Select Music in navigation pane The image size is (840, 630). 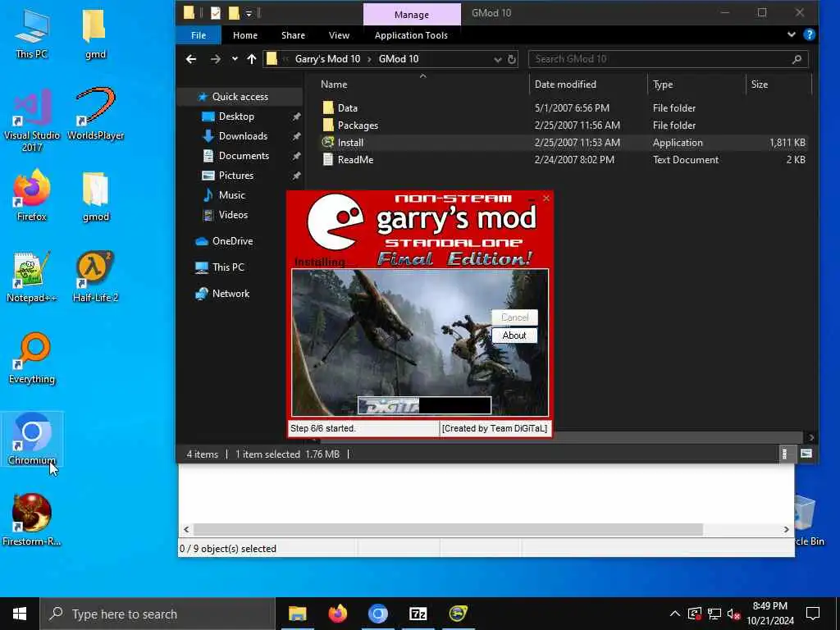(x=231, y=195)
